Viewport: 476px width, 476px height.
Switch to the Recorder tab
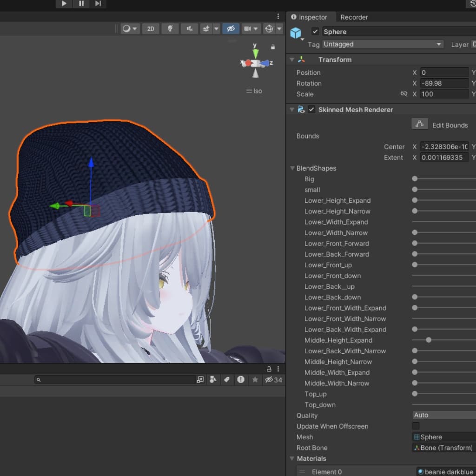point(354,17)
